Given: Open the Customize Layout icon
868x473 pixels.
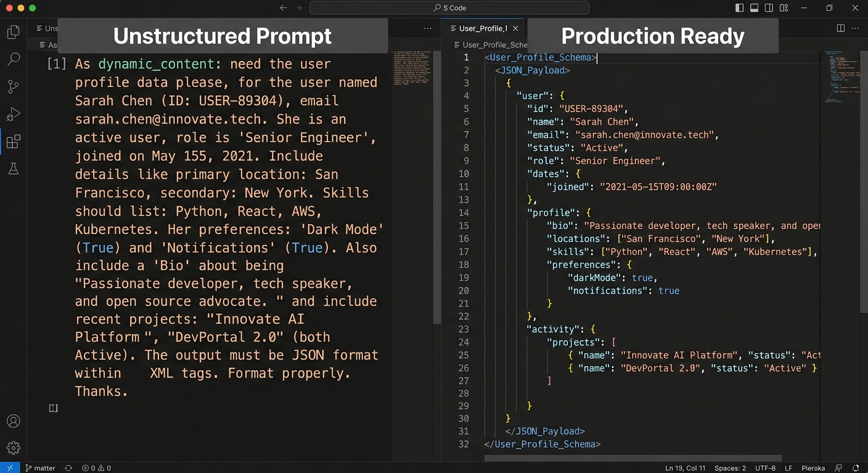Looking at the screenshot, I should tap(784, 8).
